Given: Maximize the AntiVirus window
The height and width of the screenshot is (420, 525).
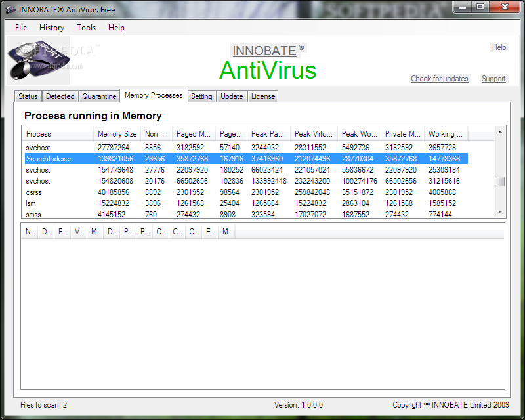Looking at the screenshot, I should click(x=480, y=7).
